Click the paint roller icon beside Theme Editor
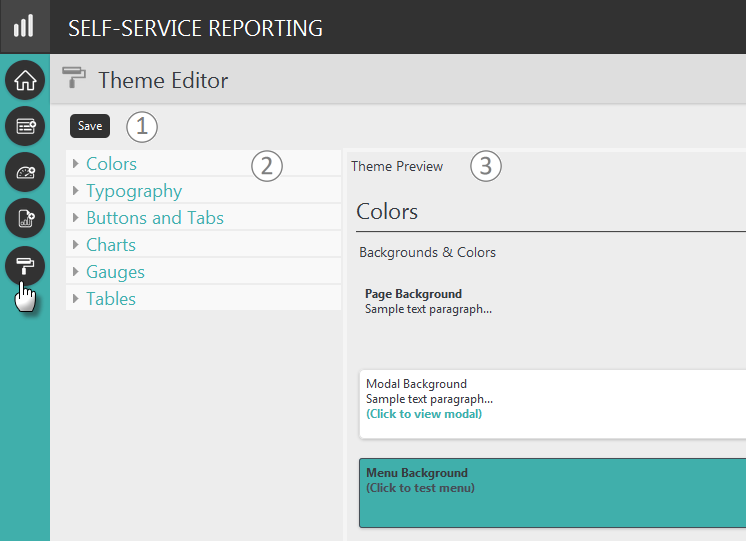746x560 pixels. click(x=74, y=78)
